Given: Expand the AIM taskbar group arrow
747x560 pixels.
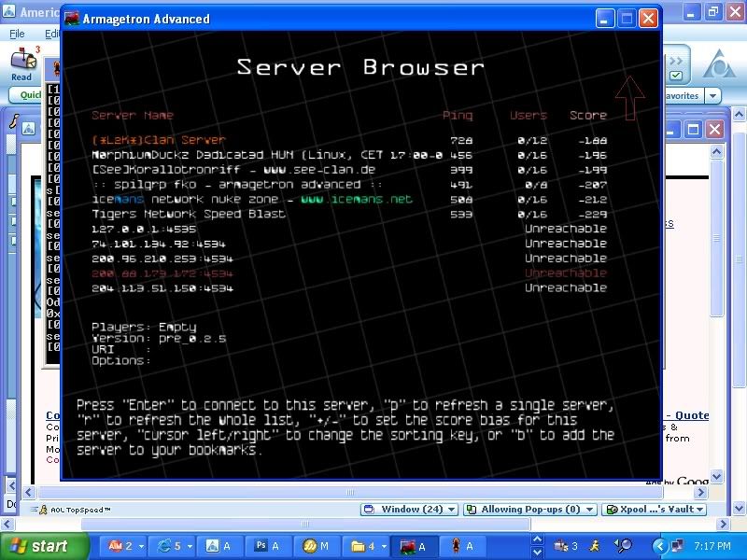Looking at the screenshot, I should [141, 546].
